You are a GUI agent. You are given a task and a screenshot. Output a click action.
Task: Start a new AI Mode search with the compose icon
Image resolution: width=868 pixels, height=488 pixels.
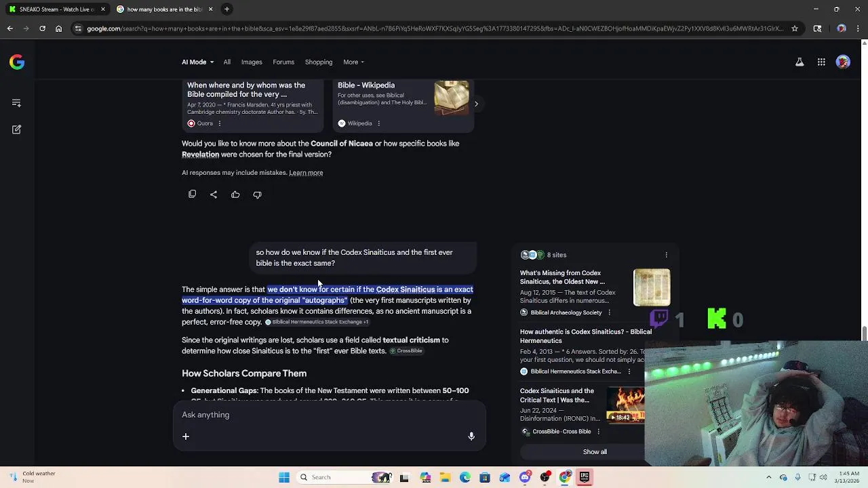click(x=16, y=129)
